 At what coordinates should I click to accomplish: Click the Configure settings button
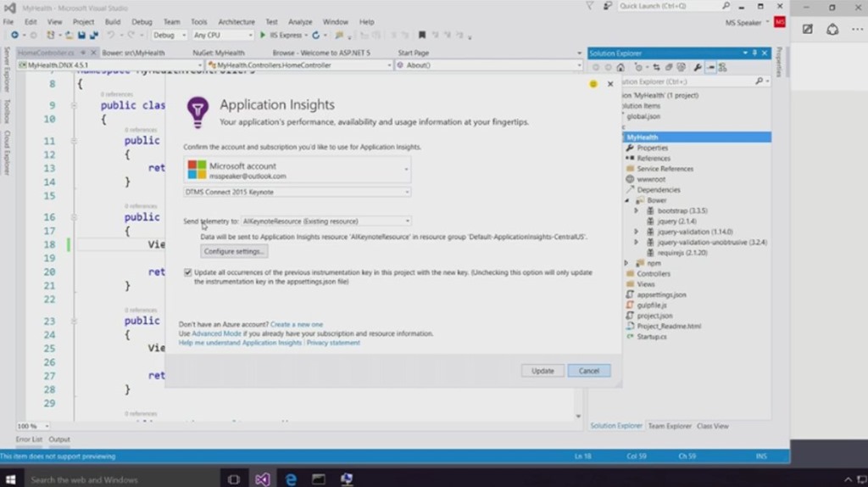[234, 252]
